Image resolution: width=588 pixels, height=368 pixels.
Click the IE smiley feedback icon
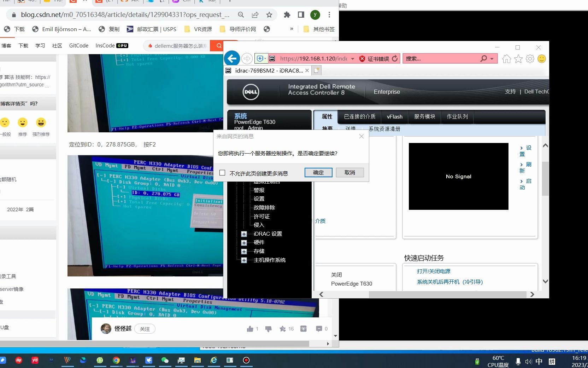coord(542,59)
